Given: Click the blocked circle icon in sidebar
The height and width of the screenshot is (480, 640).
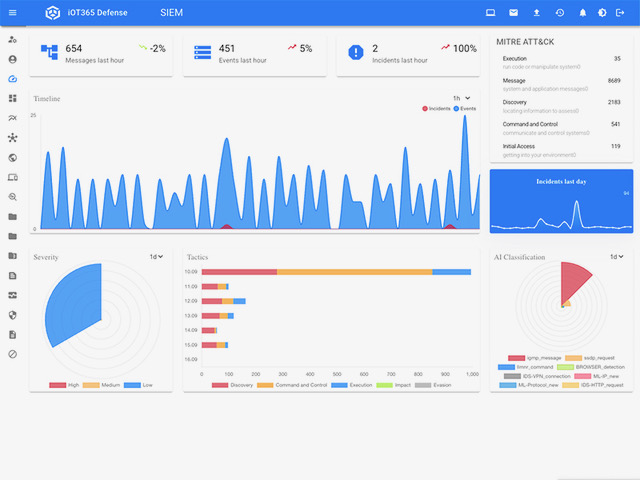Looking at the screenshot, I should coord(12,354).
